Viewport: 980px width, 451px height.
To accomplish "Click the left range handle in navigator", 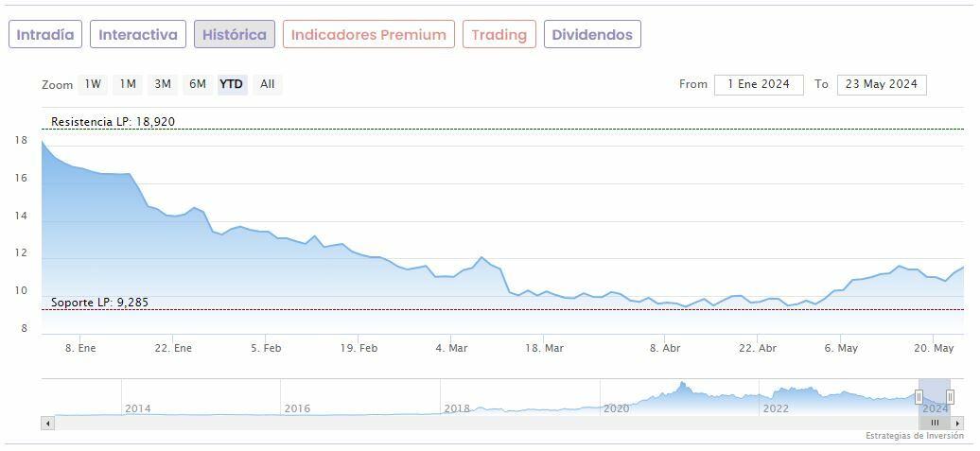I will click(x=919, y=397).
